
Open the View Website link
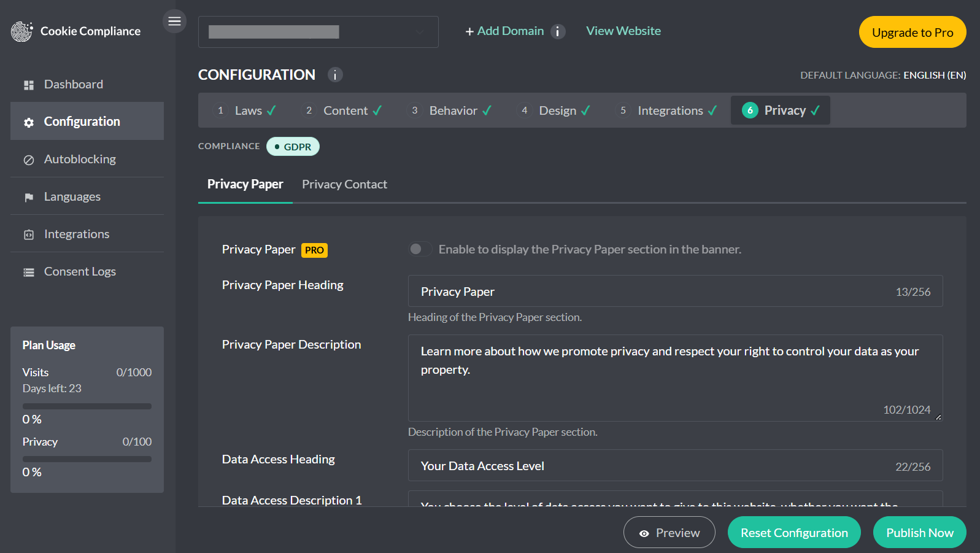(x=623, y=31)
